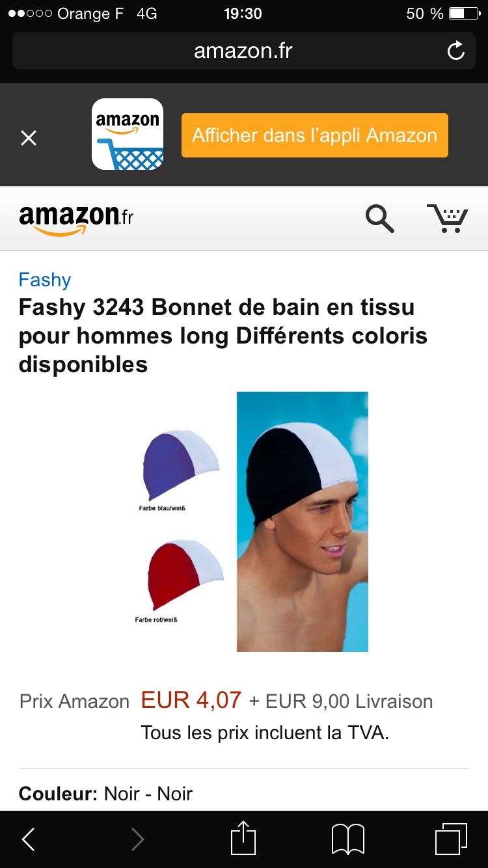Image resolution: width=488 pixels, height=868 pixels.
Task: Expand the Couleur: Noir - Noir selector
Action: (x=244, y=793)
